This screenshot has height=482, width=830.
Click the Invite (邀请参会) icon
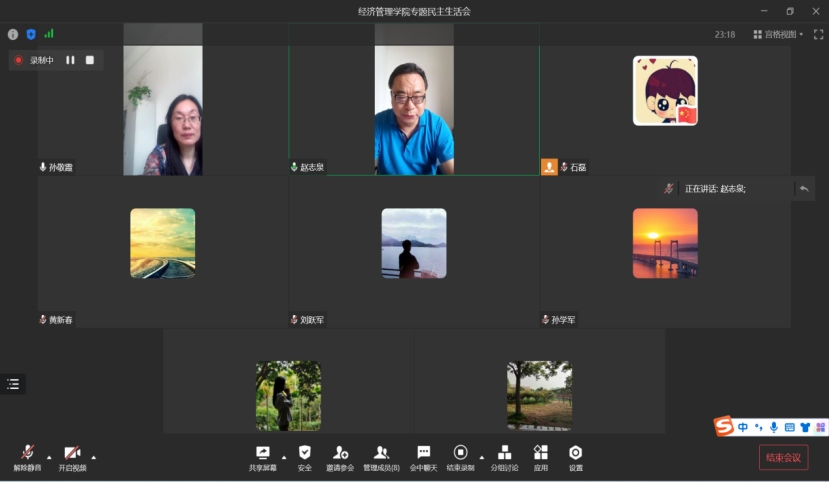coord(341,455)
